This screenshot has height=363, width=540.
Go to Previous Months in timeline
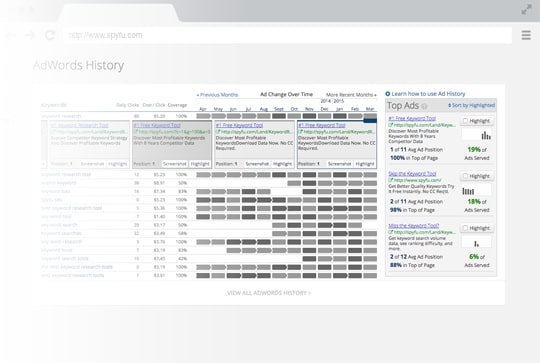click(217, 95)
